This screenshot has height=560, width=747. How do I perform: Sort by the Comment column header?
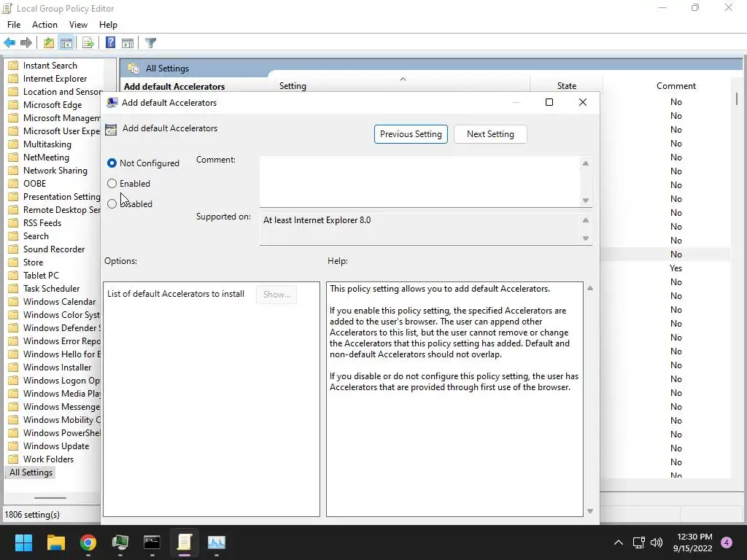point(676,86)
